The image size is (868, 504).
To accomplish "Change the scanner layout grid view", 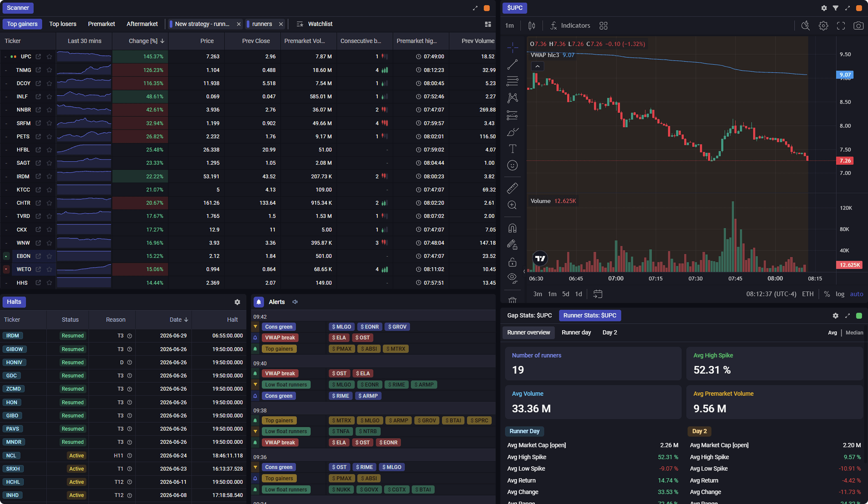I will coord(488,24).
